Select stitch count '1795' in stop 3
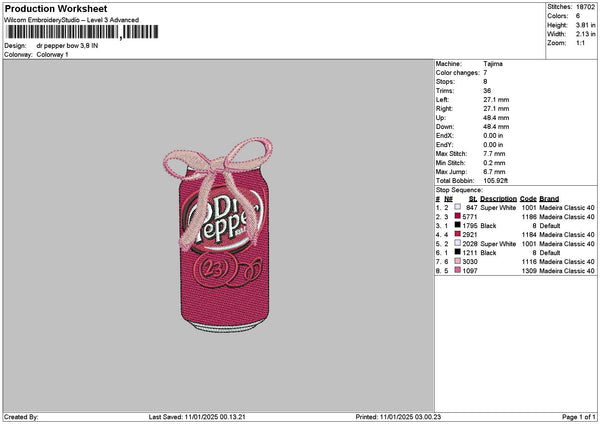The image size is (600, 424). click(x=470, y=226)
